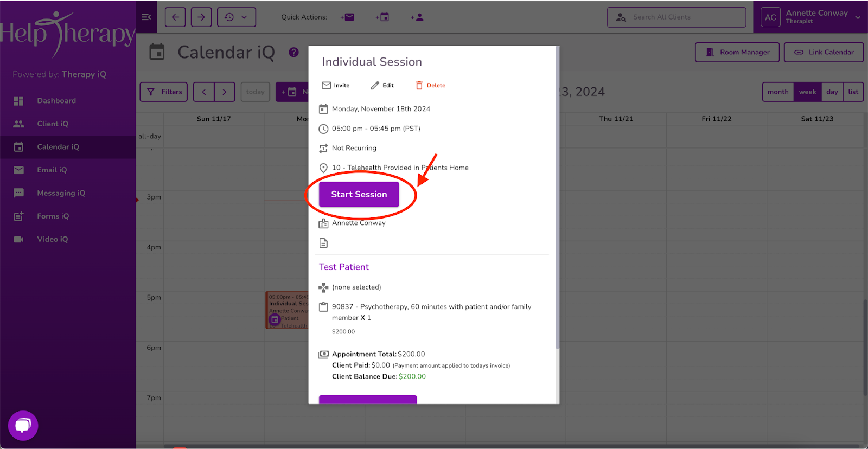
Task: Click Invite in session popup
Action: tap(336, 85)
